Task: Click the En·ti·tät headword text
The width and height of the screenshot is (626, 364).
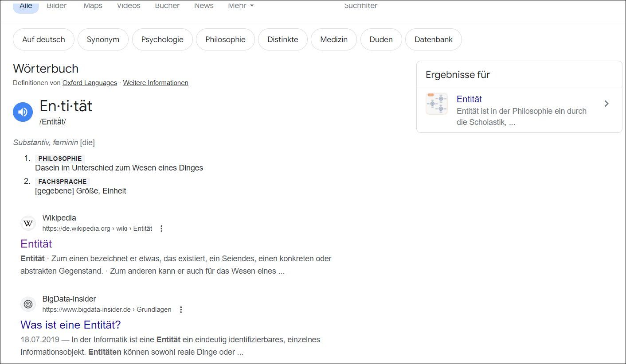Action: (x=66, y=106)
